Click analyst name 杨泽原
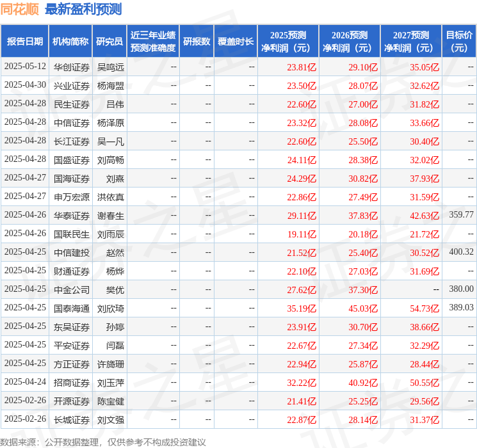The width and height of the screenshot is (477, 448). tap(110, 123)
